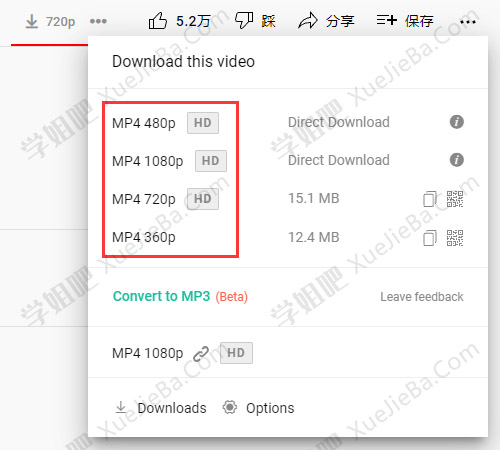
Task: Click the 720p quality label
Action: [60, 22]
